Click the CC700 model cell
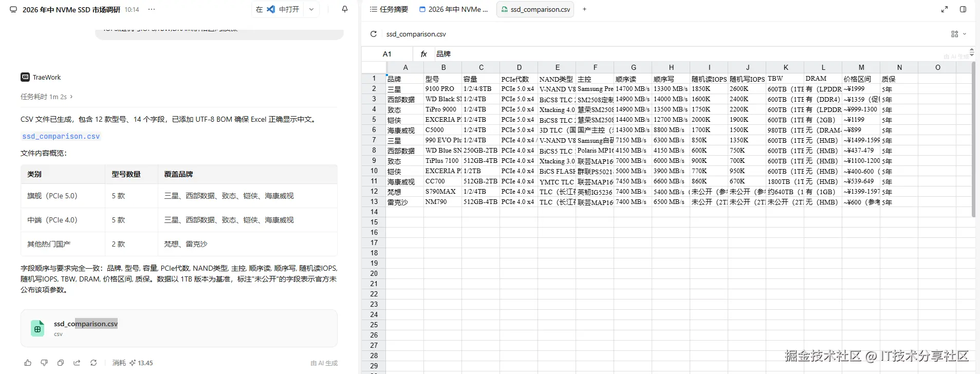The width and height of the screenshot is (980, 374). click(x=443, y=181)
